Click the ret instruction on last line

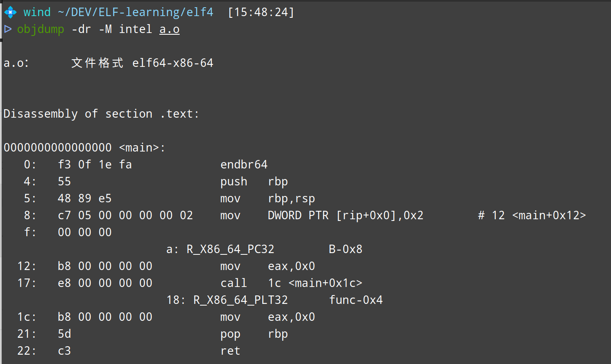(231, 351)
